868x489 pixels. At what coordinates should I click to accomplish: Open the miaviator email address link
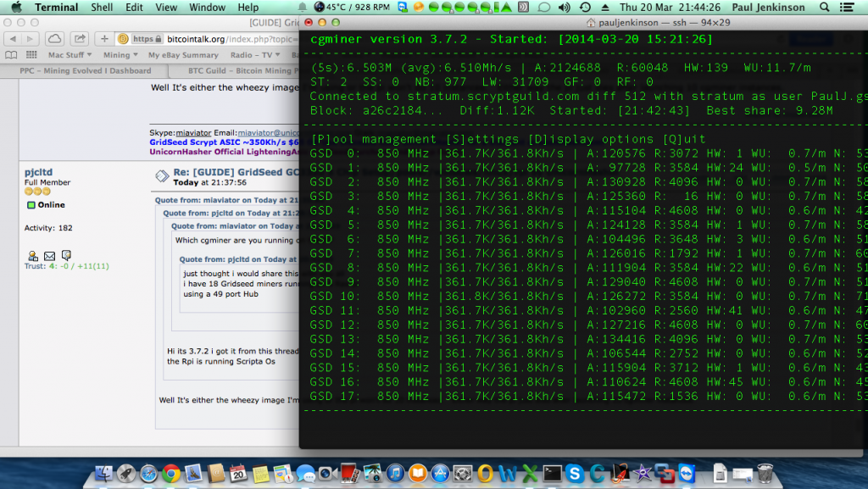point(269,133)
